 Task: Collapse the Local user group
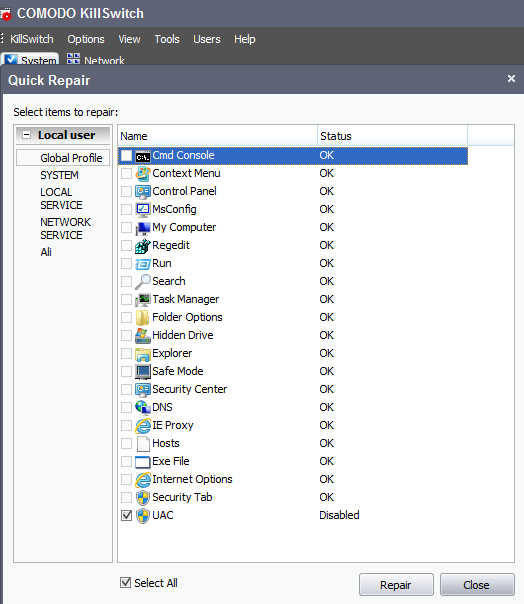pyautogui.click(x=27, y=135)
